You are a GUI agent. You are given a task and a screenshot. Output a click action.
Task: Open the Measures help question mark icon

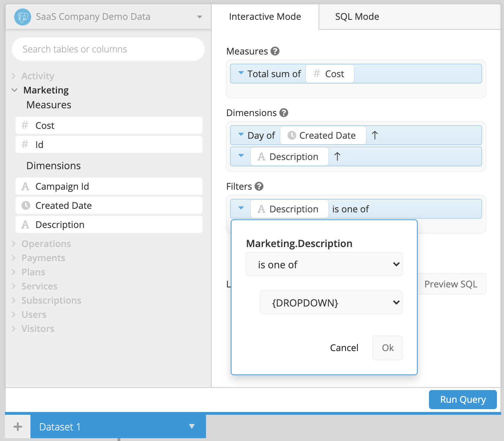click(275, 51)
